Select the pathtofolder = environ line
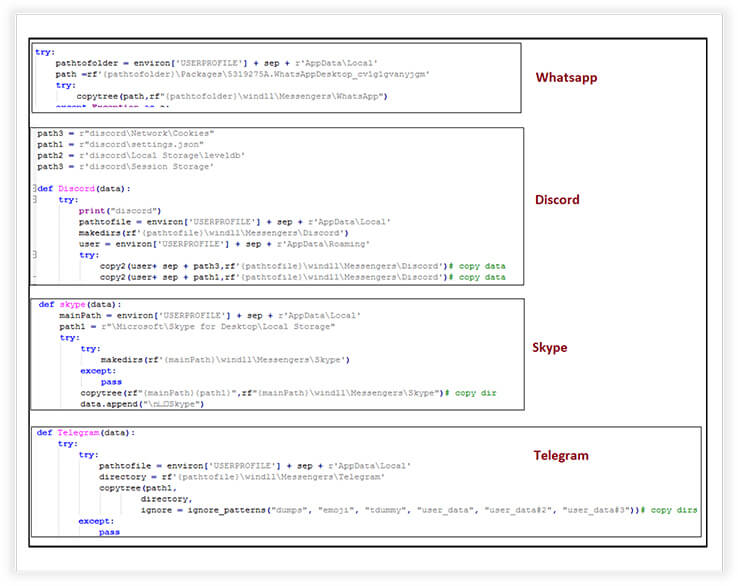Image resolution: width=738 pixels, height=586 pixels. (217, 63)
